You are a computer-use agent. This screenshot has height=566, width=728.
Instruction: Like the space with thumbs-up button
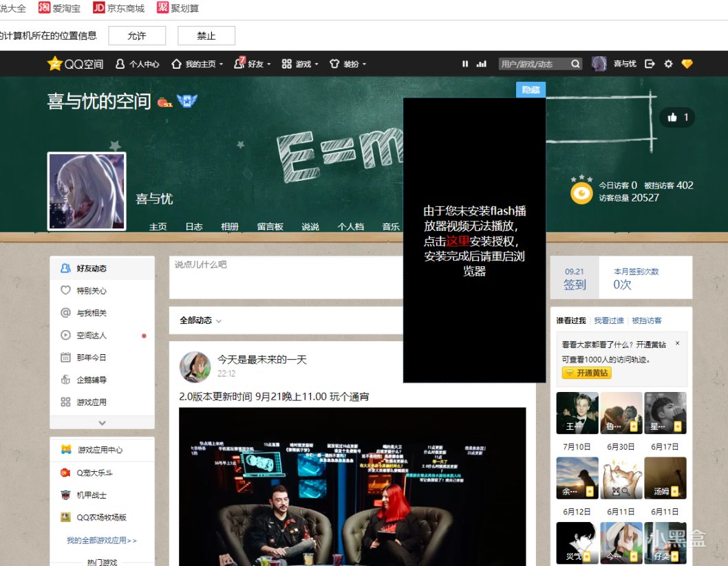coord(677,118)
